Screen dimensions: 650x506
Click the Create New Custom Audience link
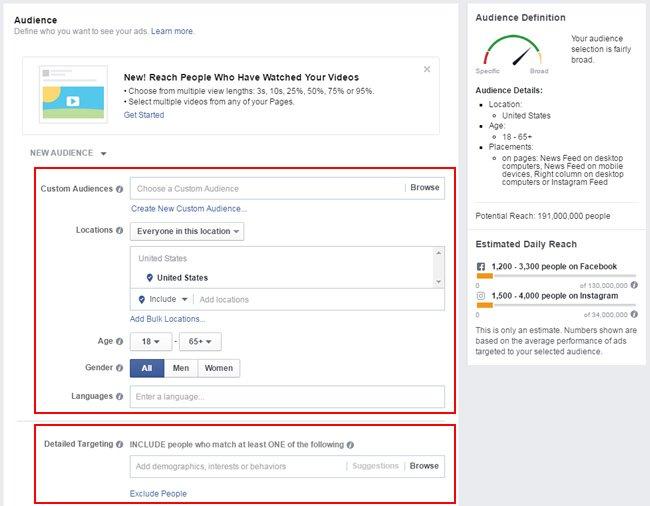188,209
